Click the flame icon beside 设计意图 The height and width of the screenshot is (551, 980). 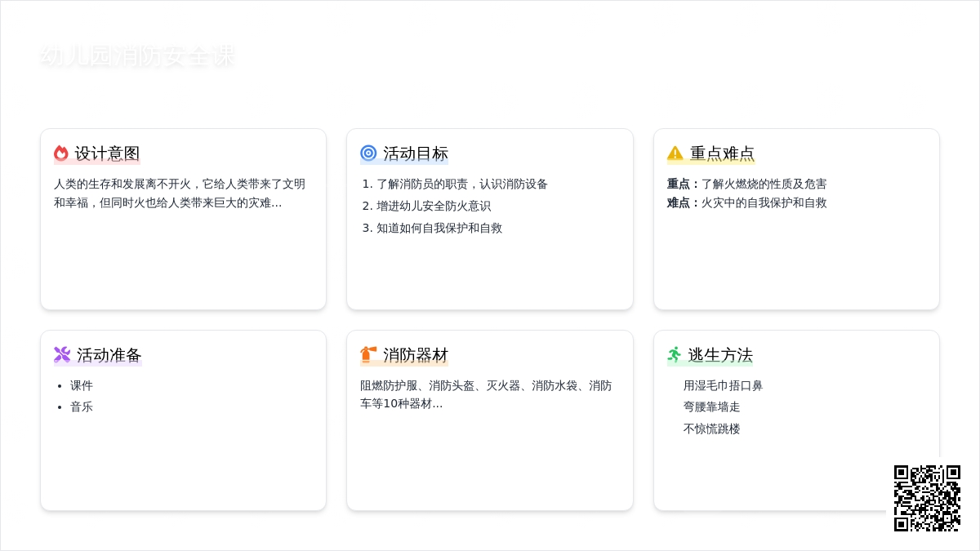(61, 153)
